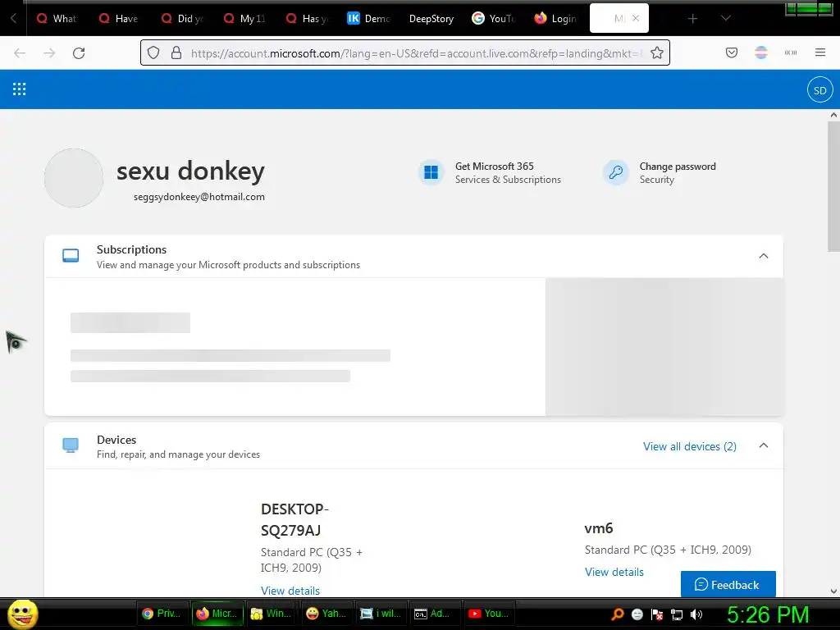Viewport: 840px width, 630px height.
Task: Click the page vertical scrollbar thumb
Action: coord(833,186)
